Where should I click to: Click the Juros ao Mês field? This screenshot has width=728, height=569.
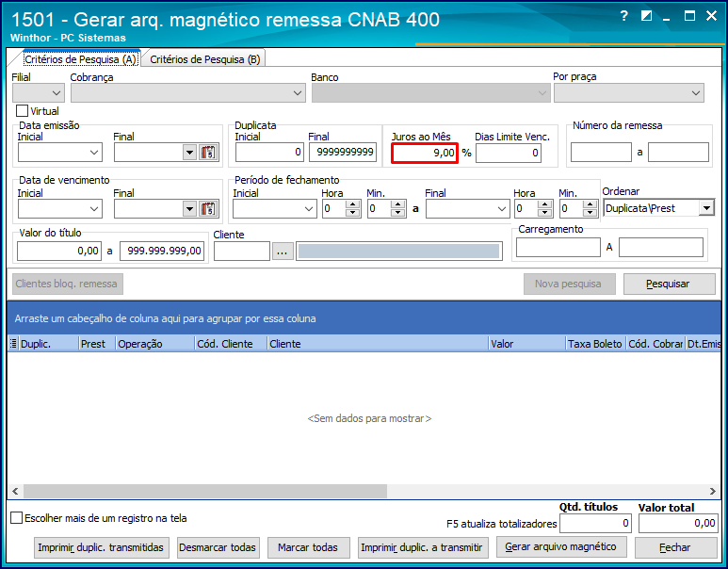425,153
